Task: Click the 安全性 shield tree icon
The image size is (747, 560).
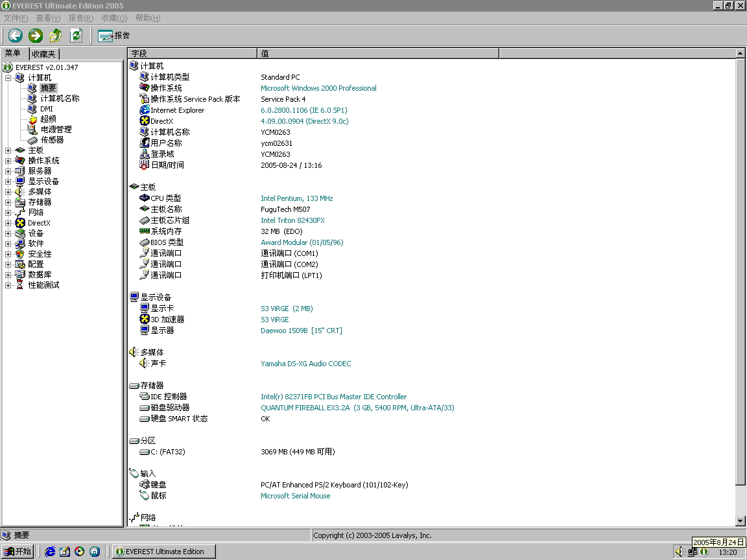Action: (x=20, y=254)
